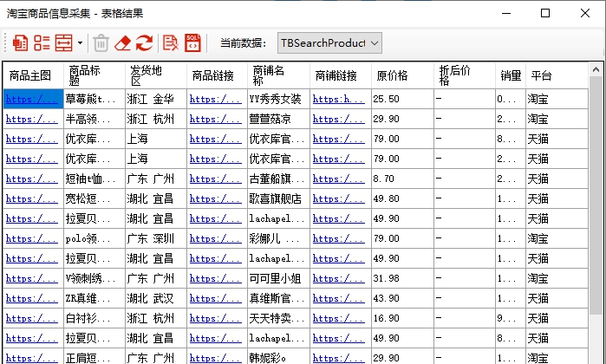
Task: Click the 平台 column header
Action: point(557,75)
